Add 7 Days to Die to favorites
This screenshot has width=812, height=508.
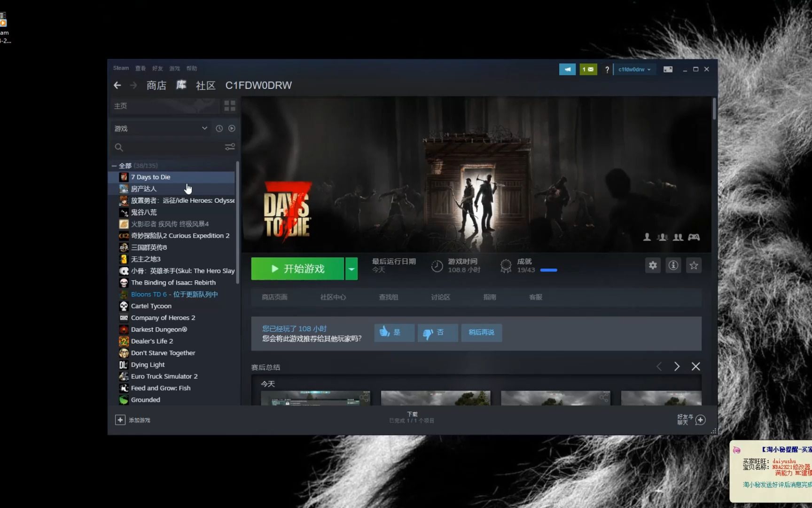[694, 265]
